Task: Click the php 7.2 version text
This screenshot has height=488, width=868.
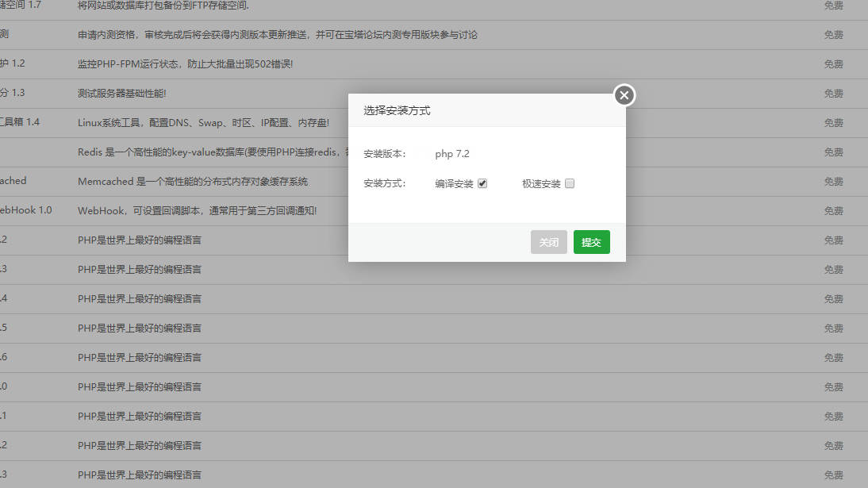Action: pos(451,154)
